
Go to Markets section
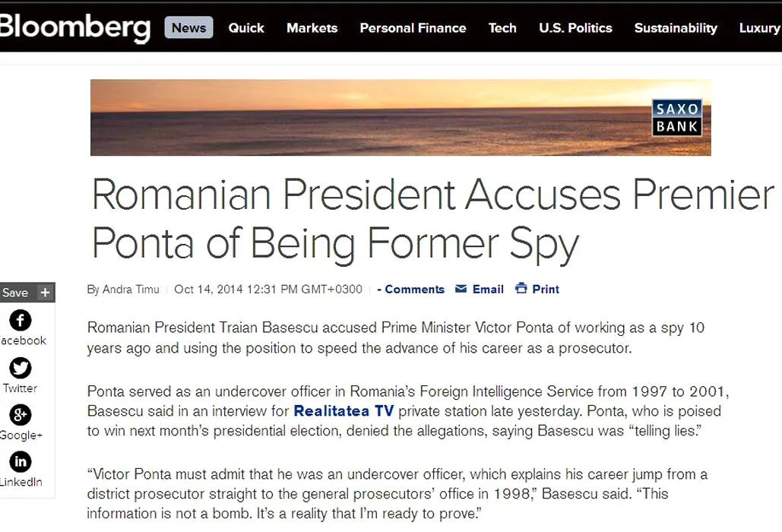pos(312,28)
